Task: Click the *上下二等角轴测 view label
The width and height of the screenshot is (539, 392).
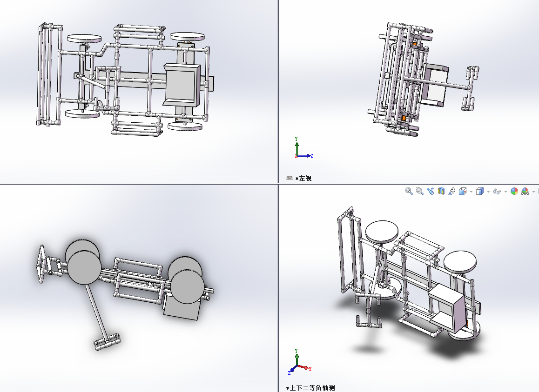Action: click(x=310, y=388)
